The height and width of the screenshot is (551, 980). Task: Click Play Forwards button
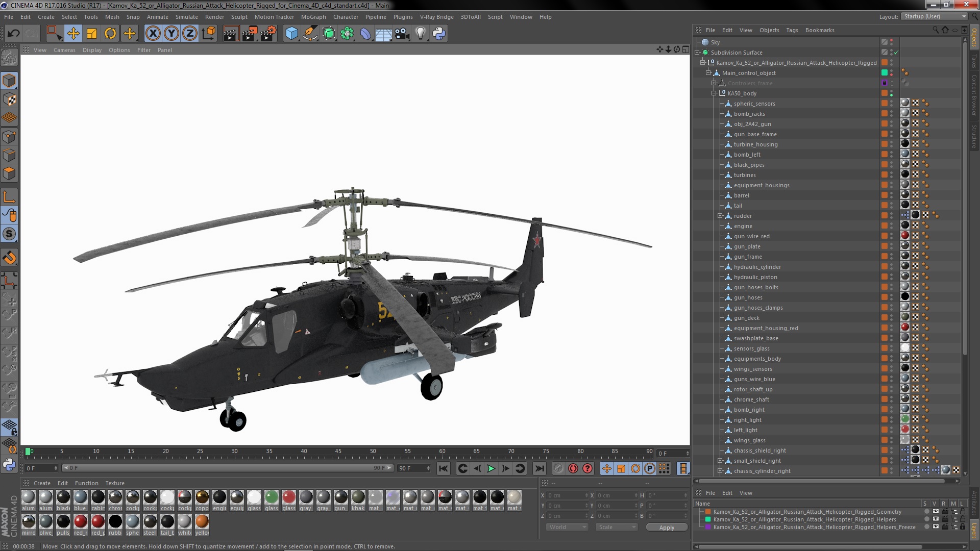click(x=491, y=468)
